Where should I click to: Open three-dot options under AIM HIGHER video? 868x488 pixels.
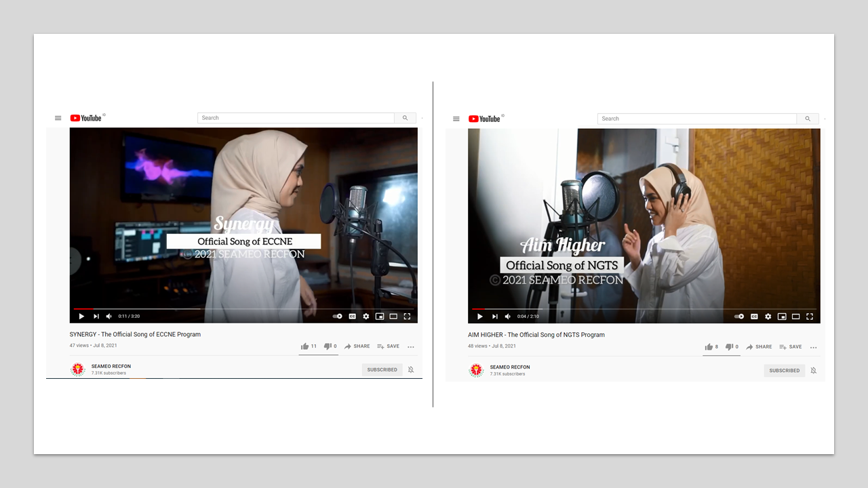pos(813,347)
